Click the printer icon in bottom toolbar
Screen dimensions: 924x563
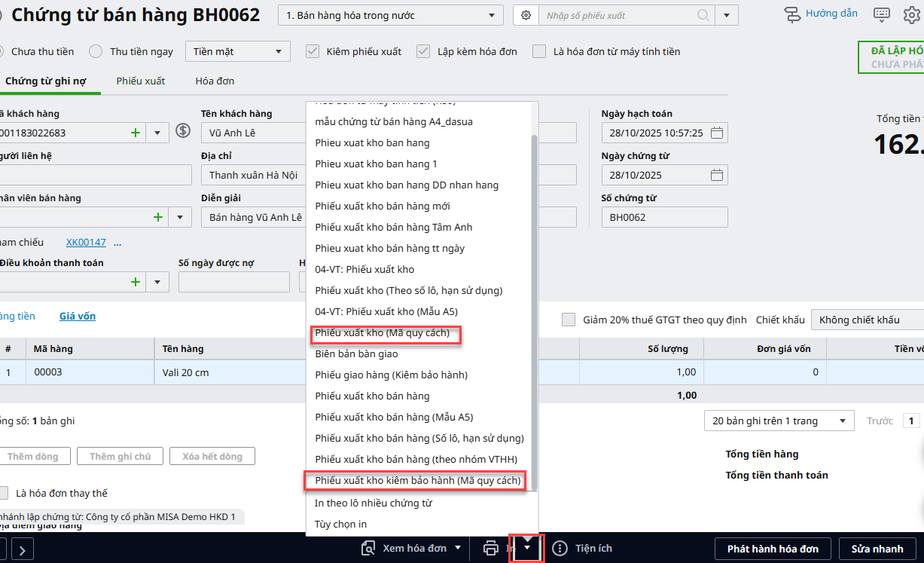[x=491, y=548]
